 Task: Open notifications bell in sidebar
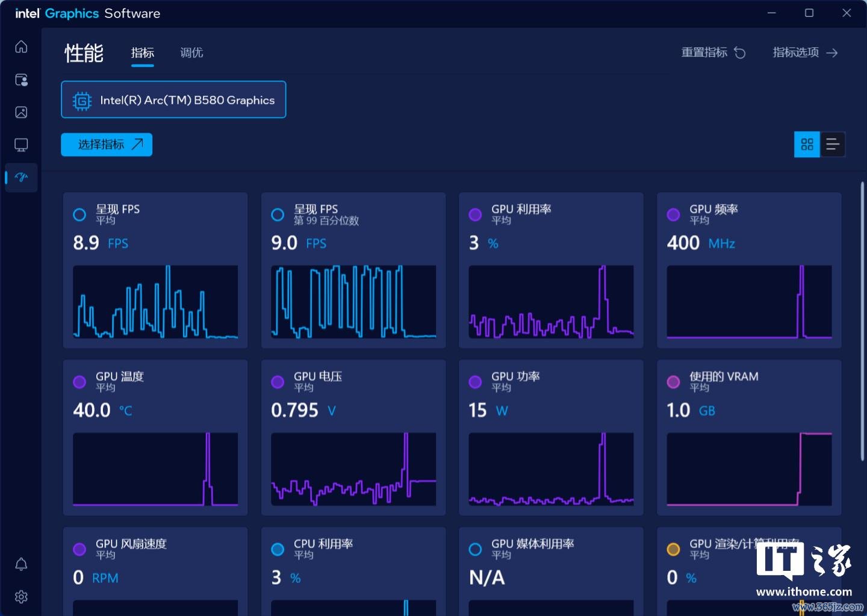tap(21, 564)
